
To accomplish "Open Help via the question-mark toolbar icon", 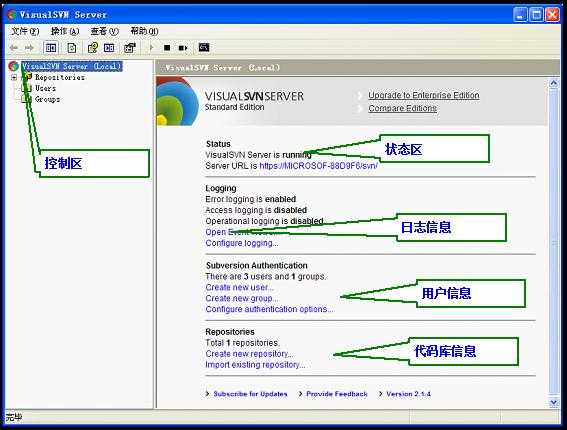I will tap(93, 48).
